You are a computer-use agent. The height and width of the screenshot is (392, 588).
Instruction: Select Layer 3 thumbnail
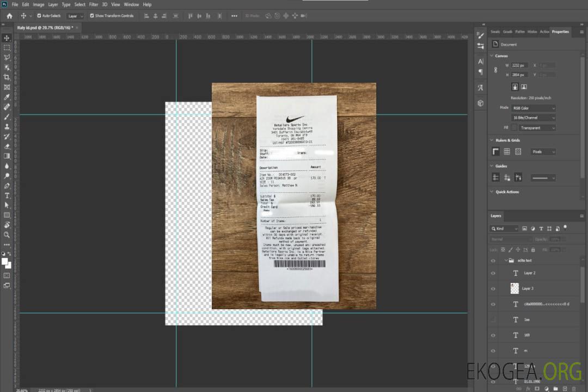tap(515, 289)
